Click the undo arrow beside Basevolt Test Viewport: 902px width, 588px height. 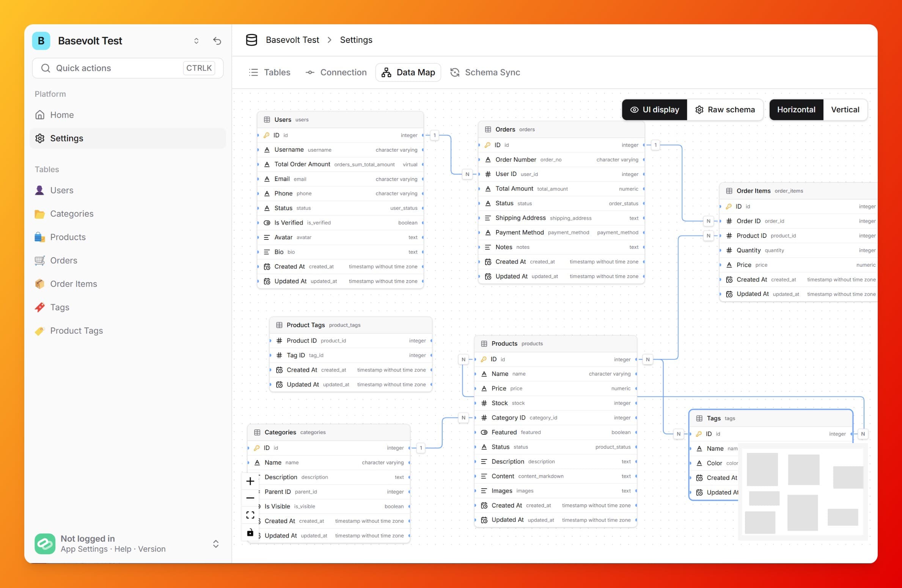217,41
